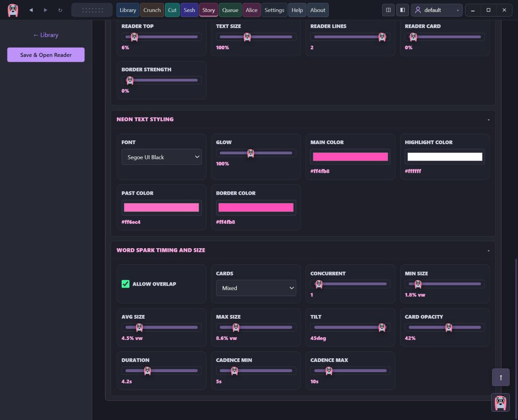Toggle the sidebar panel icon

click(402, 10)
